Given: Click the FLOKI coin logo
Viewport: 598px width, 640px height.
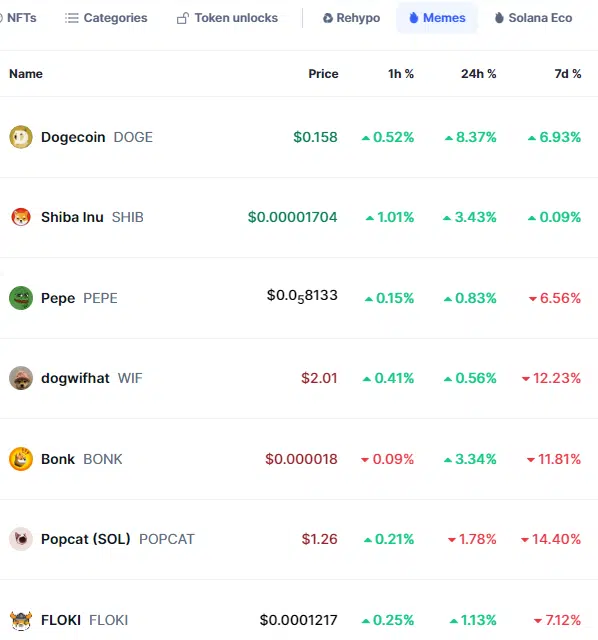Looking at the screenshot, I should click(21, 620).
